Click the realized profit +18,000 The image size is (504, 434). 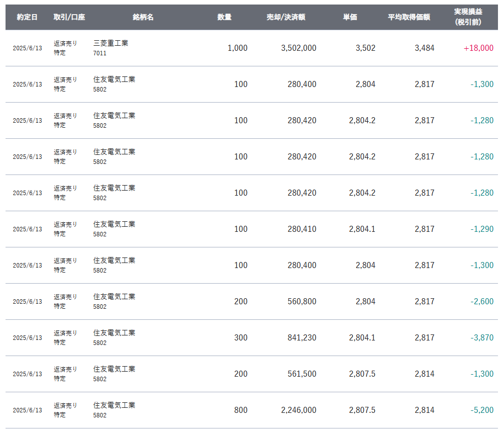[x=478, y=48]
